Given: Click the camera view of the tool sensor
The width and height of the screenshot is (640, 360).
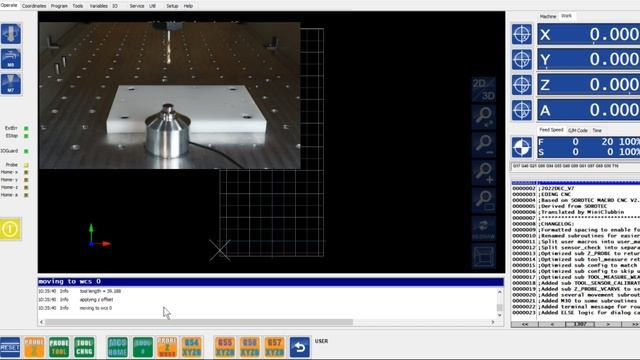Looking at the screenshot, I should tap(169, 95).
